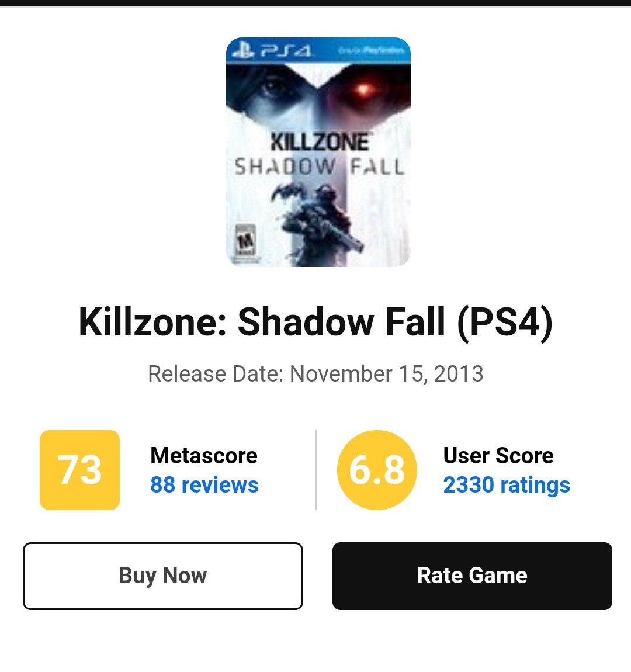The height and width of the screenshot is (672, 631).
Task: Click the human eye on cover art
Action: click(x=273, y=89)
